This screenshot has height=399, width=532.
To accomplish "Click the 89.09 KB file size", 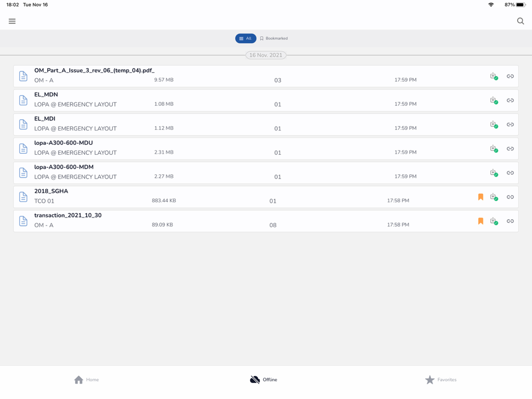I will 162,225.
